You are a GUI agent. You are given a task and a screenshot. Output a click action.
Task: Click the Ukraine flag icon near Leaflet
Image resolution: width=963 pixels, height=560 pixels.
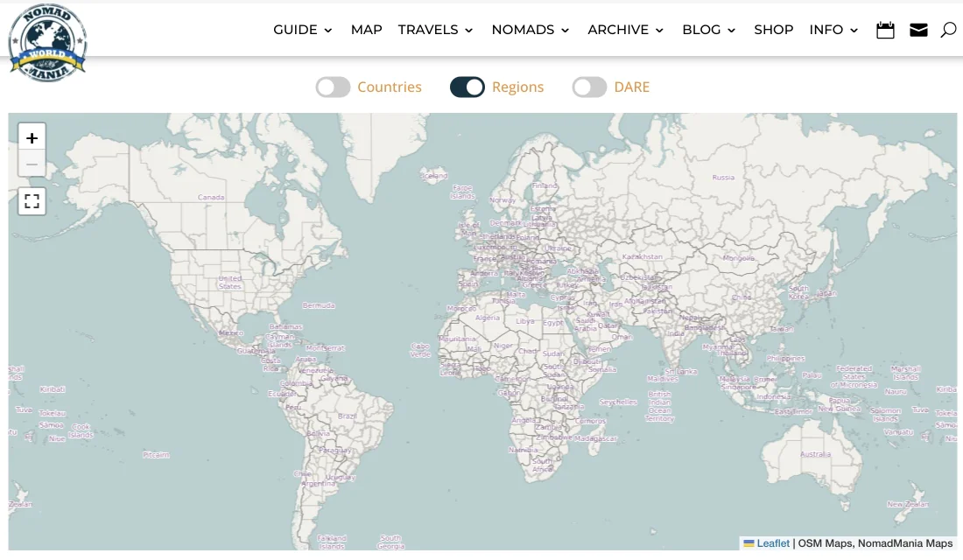click(x=749, y=543)
